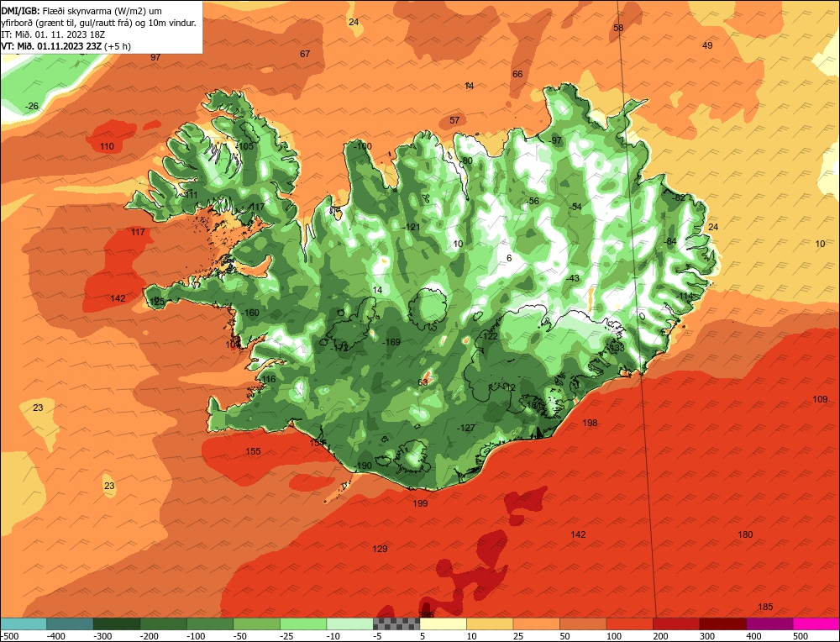Select the dark red 200 to 300 legend swatch
840x642 pixels.
click(x=676, y=624)
